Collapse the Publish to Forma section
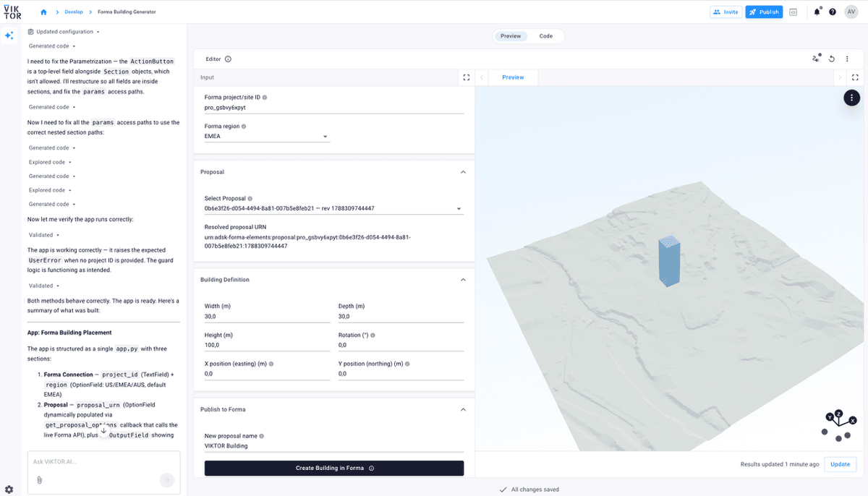This screenshot has height=496, width=868. [463, 409]
